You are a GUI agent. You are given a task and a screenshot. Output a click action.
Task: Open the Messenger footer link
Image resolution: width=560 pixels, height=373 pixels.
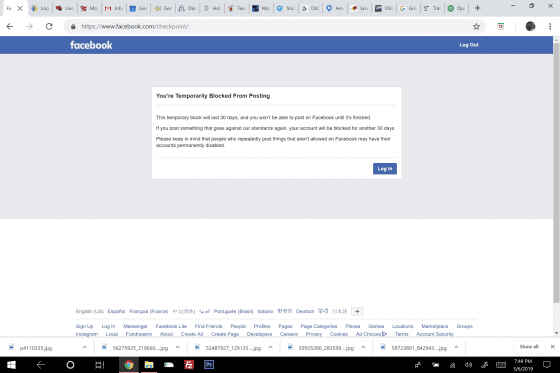point(135,326)
